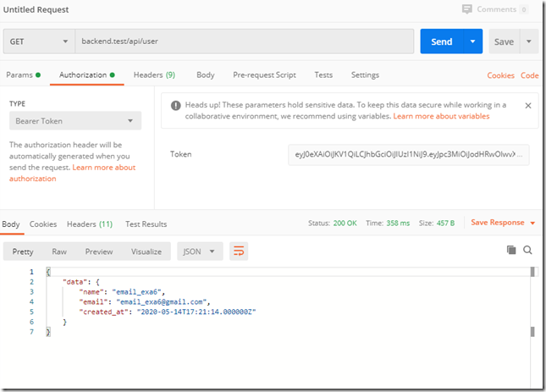Click the wrap lines icon

point(239,251)
